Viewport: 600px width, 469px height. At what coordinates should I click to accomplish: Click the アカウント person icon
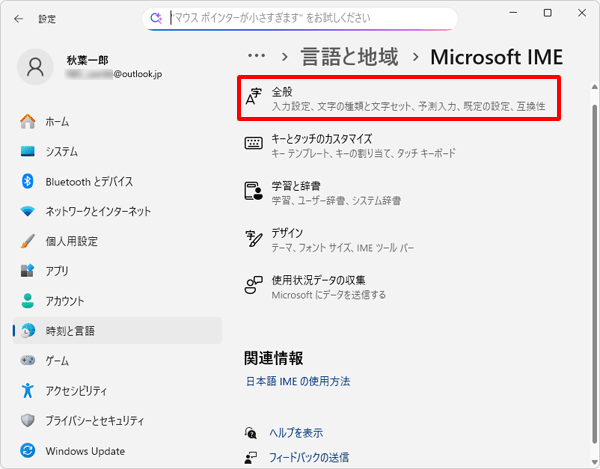click(28, 301)
